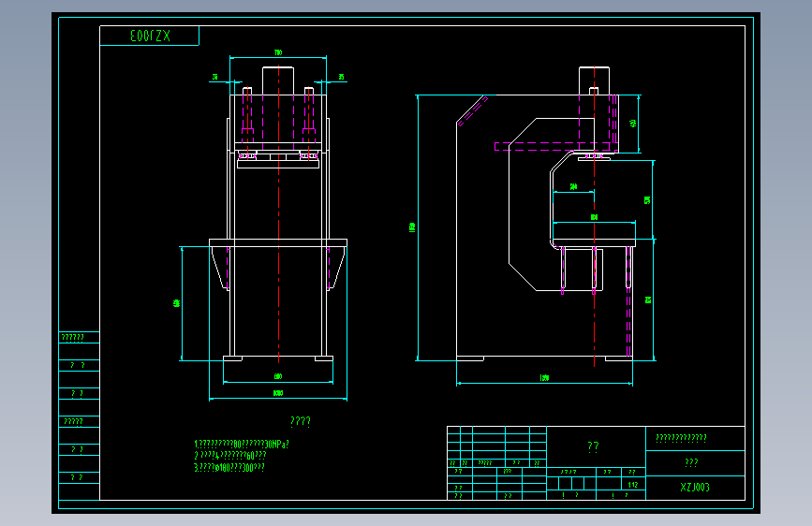The width and height of the screenshot is (812, 526).
Task: Click the 600 base dimension under the front view
Action: tap(278, 376)
